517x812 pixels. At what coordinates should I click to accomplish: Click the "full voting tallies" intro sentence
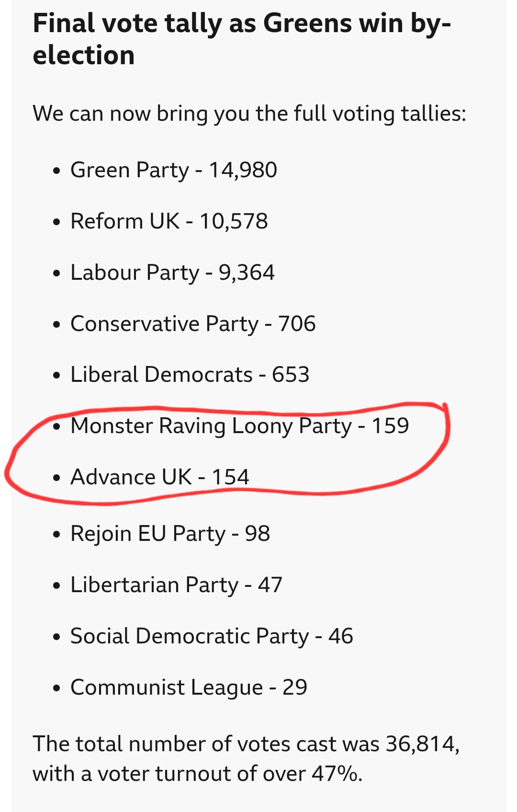tap(249, 114)
